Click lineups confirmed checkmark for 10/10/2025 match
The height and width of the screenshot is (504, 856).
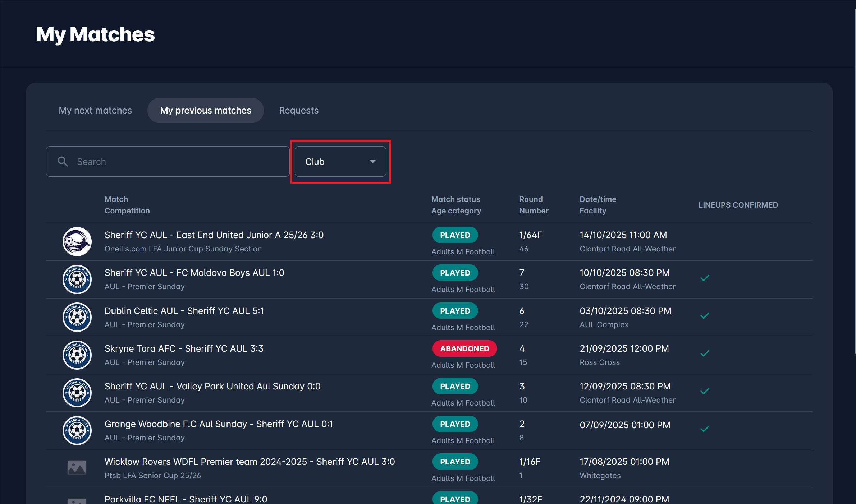pos(705,278)
